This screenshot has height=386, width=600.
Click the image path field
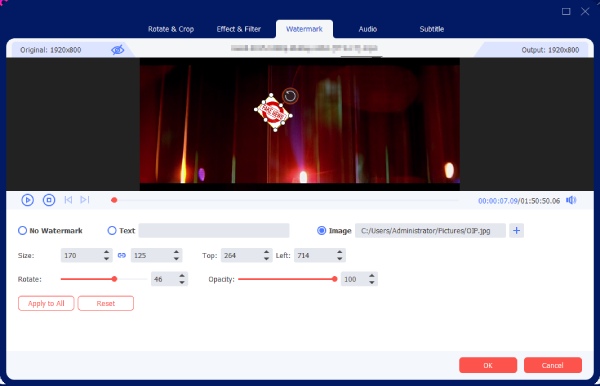coord(430,230)
